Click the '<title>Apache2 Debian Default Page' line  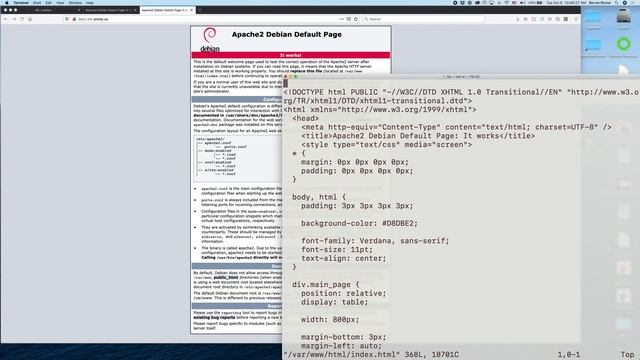click(418, 136)
